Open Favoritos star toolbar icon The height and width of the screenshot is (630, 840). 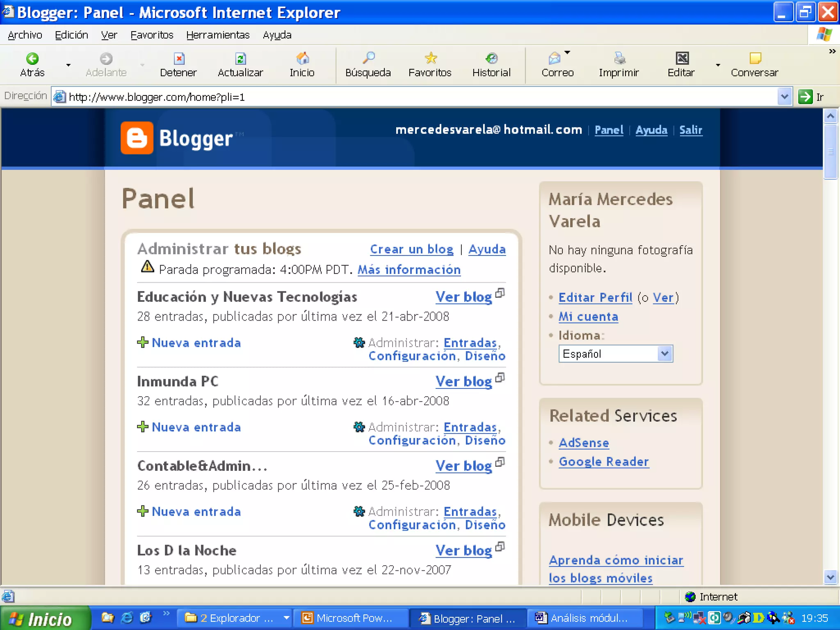pos(430,58)
